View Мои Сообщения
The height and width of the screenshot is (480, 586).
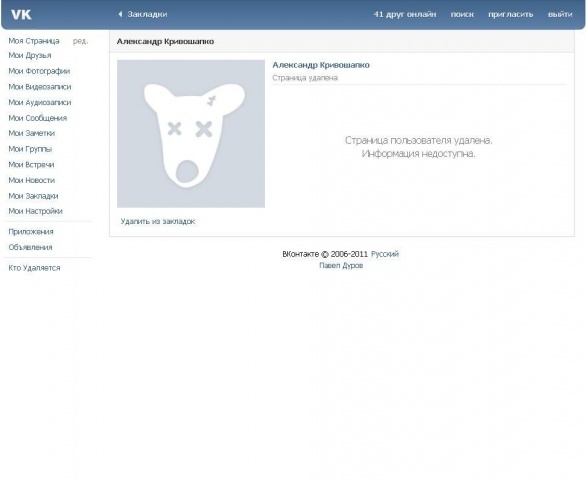pyautogui.click(x=38, y=118)
